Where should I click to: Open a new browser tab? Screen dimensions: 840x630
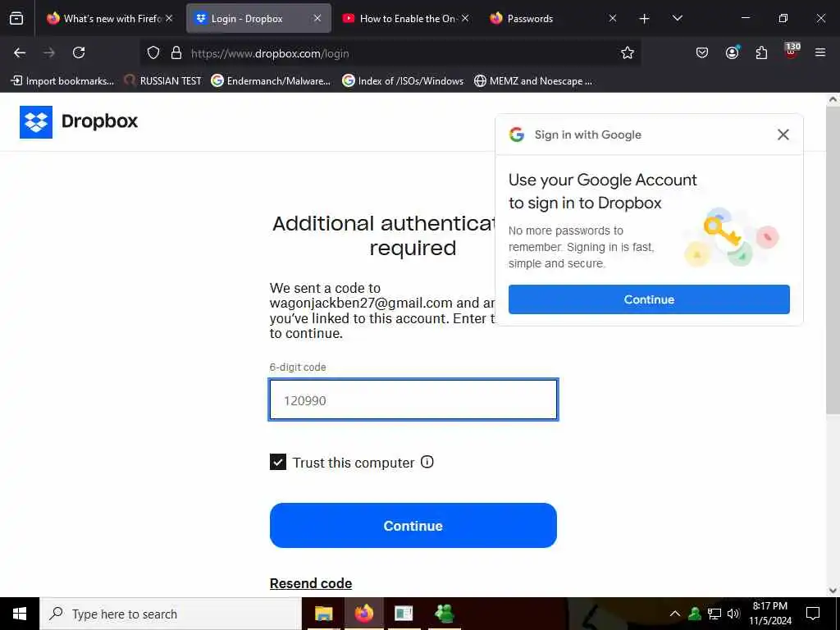[x=645, y=19]
